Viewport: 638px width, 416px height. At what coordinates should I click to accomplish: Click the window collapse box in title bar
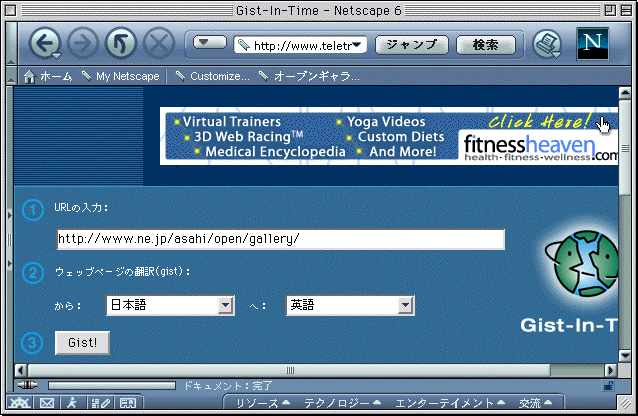pos(627,10)
